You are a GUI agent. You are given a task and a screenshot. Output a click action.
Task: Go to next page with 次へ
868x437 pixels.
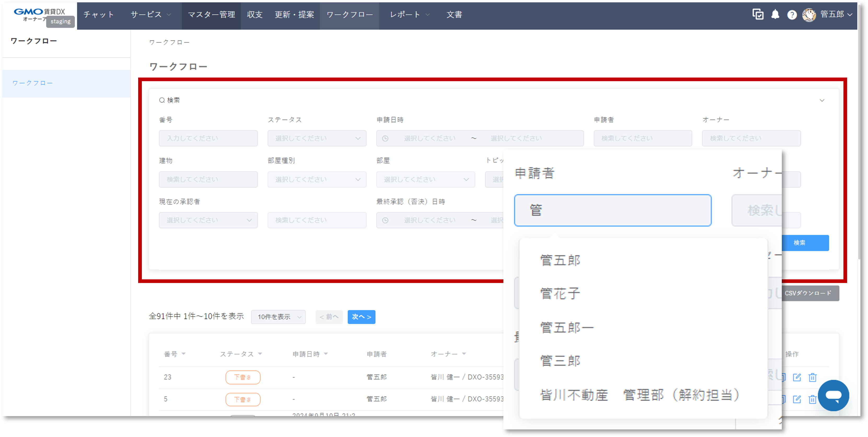[x=361, y=317]
